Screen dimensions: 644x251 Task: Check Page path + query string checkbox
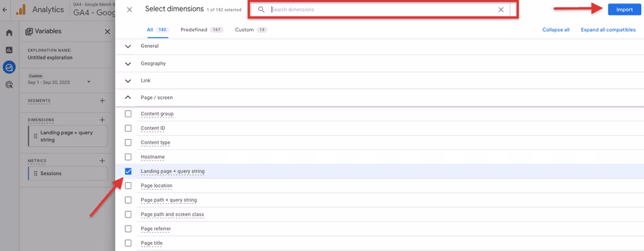point(128,200)
